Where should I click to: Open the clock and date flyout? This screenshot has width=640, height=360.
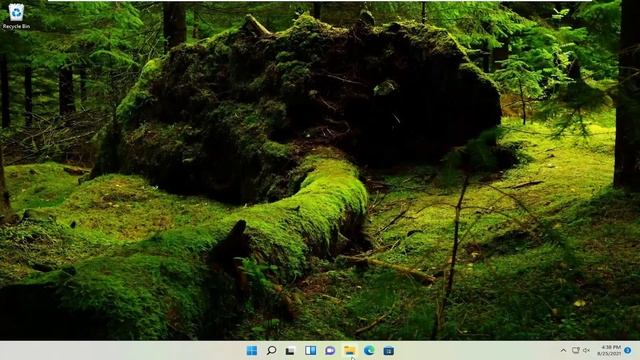click(x=609, y=350)
